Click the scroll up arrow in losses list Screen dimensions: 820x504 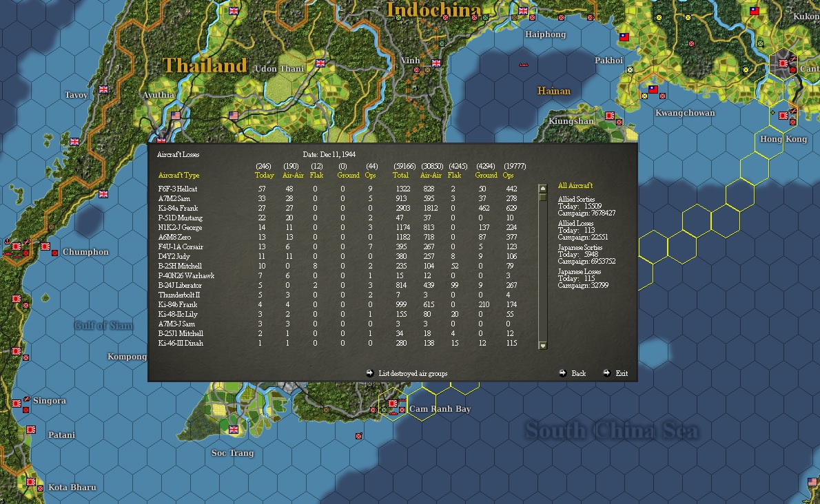[542, 189]
